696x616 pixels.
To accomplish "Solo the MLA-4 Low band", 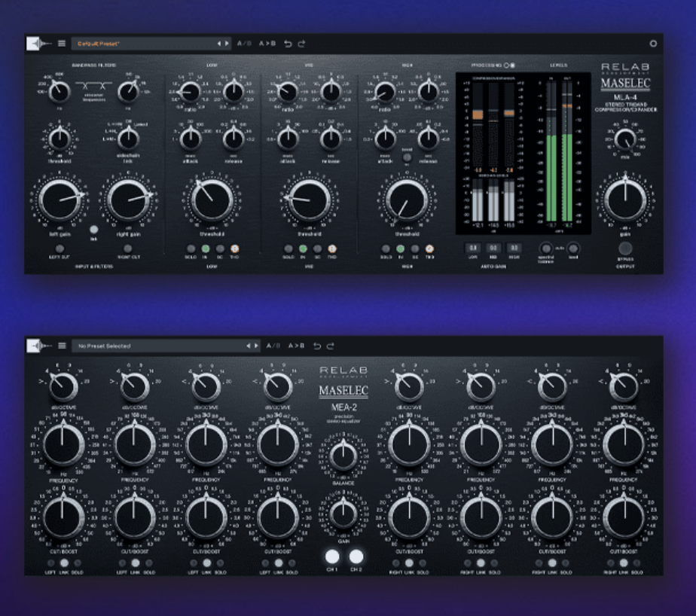I will 191,249.
